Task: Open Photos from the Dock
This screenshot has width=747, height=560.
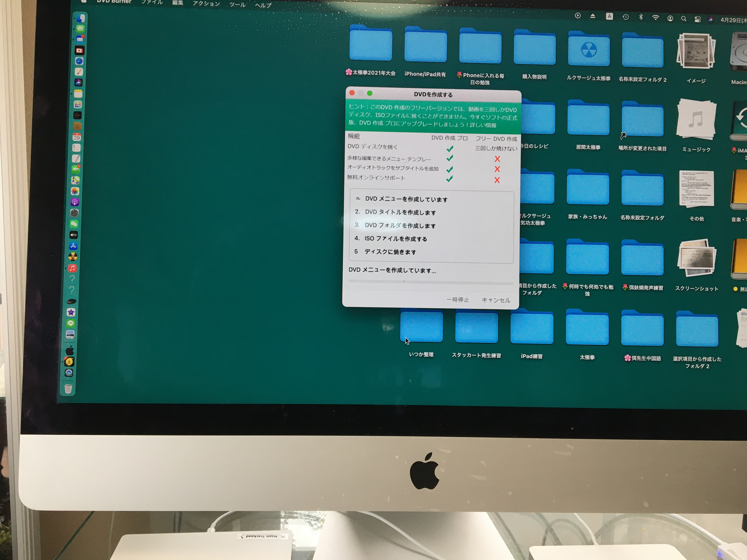Action: coord(75,191)
